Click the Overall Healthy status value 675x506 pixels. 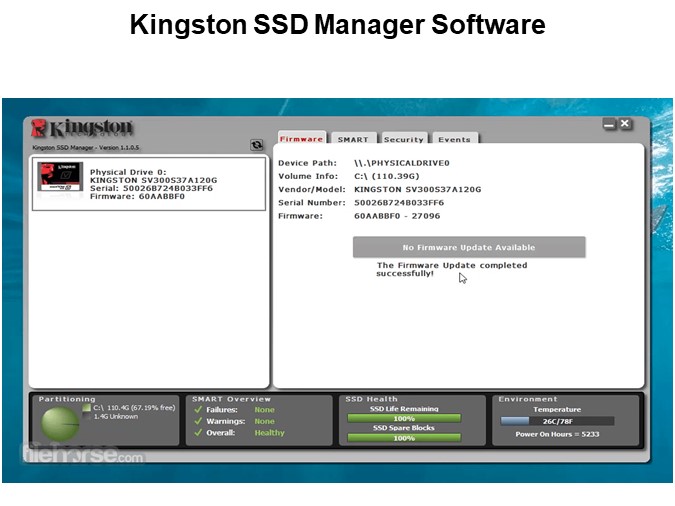click(269, 433)
